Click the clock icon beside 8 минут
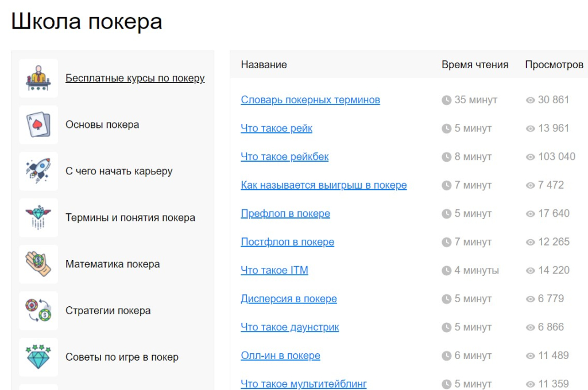 [446, 157]
